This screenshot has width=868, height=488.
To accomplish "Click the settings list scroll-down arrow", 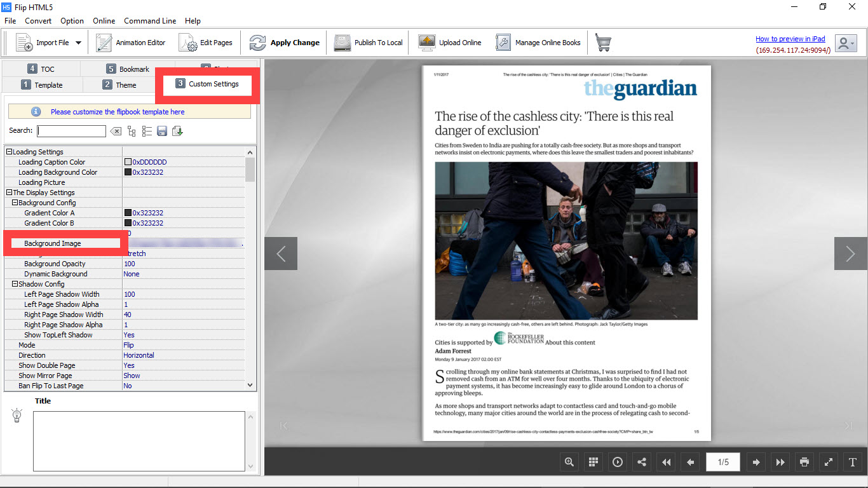I will click(250, 385).
